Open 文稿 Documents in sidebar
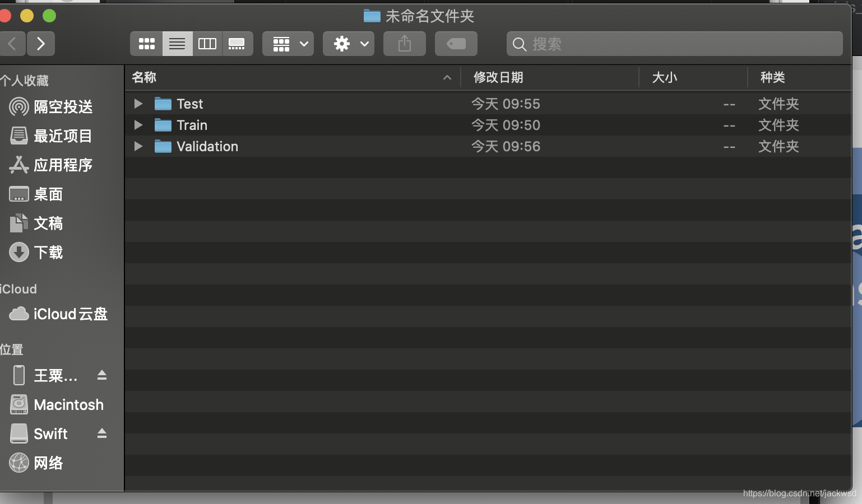This screenshot has height=504, width=862. point(62,223)
